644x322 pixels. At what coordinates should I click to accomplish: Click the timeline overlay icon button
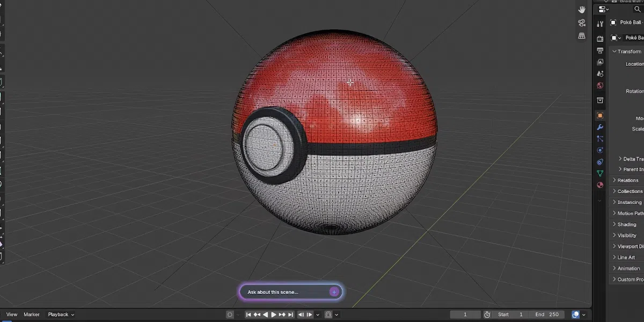coord(576,314)
